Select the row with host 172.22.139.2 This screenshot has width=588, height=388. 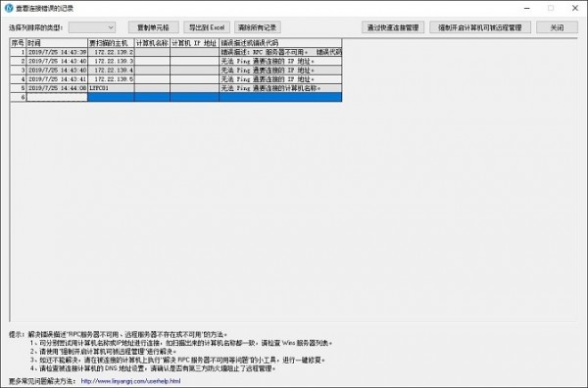click(176, 52)
